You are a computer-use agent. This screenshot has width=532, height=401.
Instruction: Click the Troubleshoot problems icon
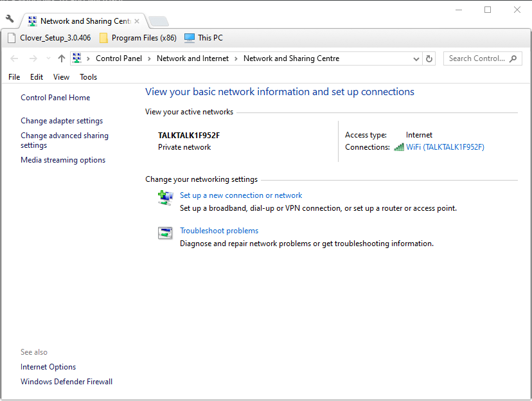pos(165,233)
